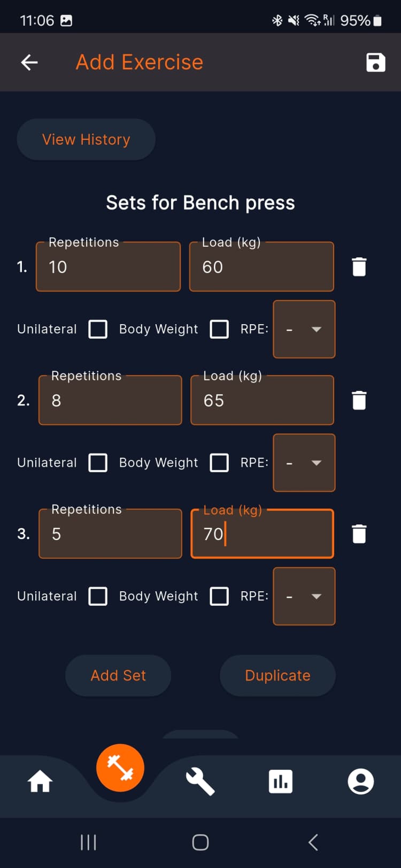The width and height of the screenshot is (401, 868).
Task: Open the tools wrench icon
Action: (200, 781)
